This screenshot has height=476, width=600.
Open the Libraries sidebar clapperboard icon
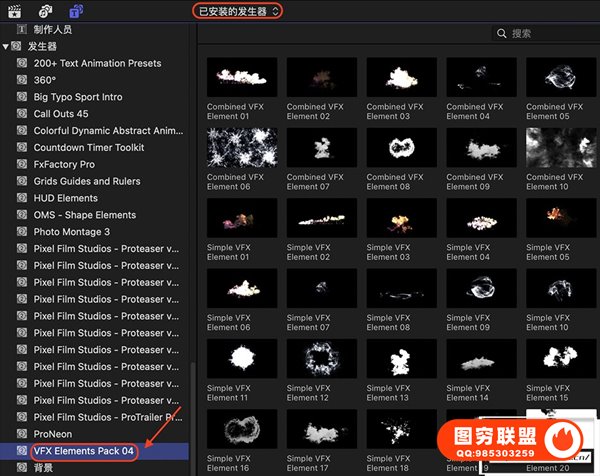pos(16,12)
